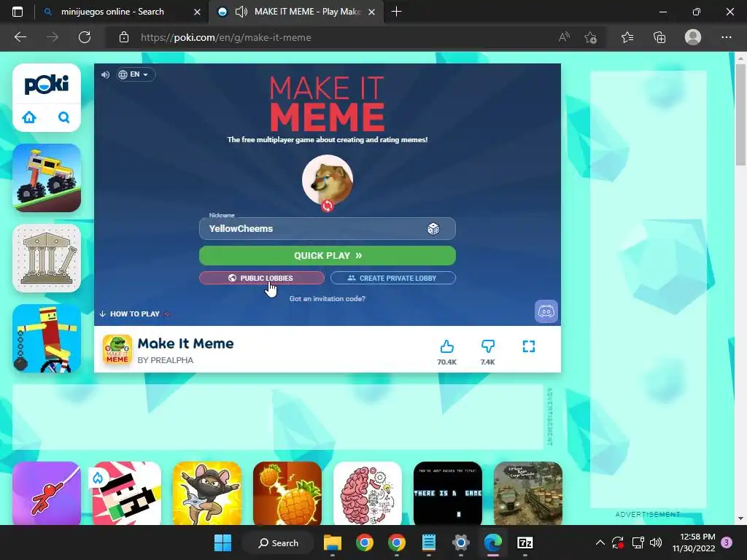Viewport: 747px width, 560px height.
Task: Open the blocky unicycle character game thumbnail
Action: click(47, 338)
